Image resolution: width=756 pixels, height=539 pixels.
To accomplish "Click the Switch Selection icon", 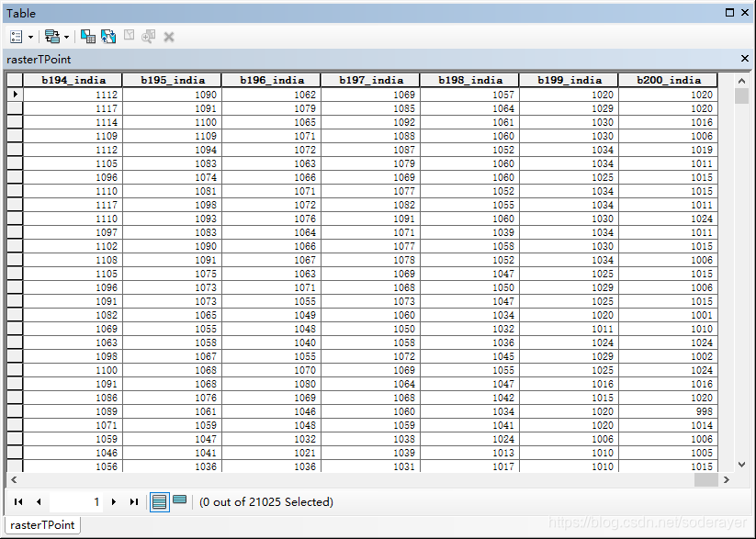I will [x=108, y=36].
